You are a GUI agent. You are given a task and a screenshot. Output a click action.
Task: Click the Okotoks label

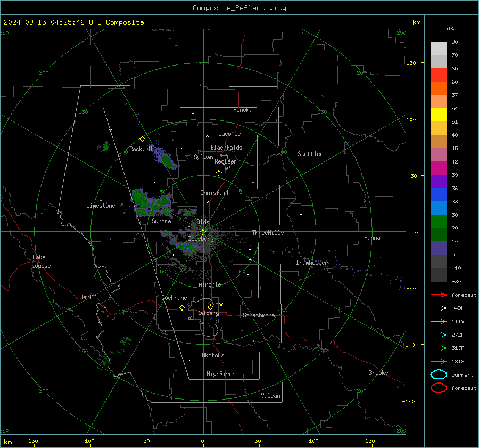(x=213, y=355)
